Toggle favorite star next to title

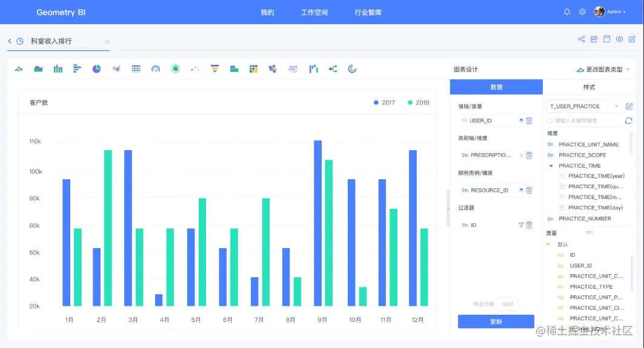(x=107, y=41)
